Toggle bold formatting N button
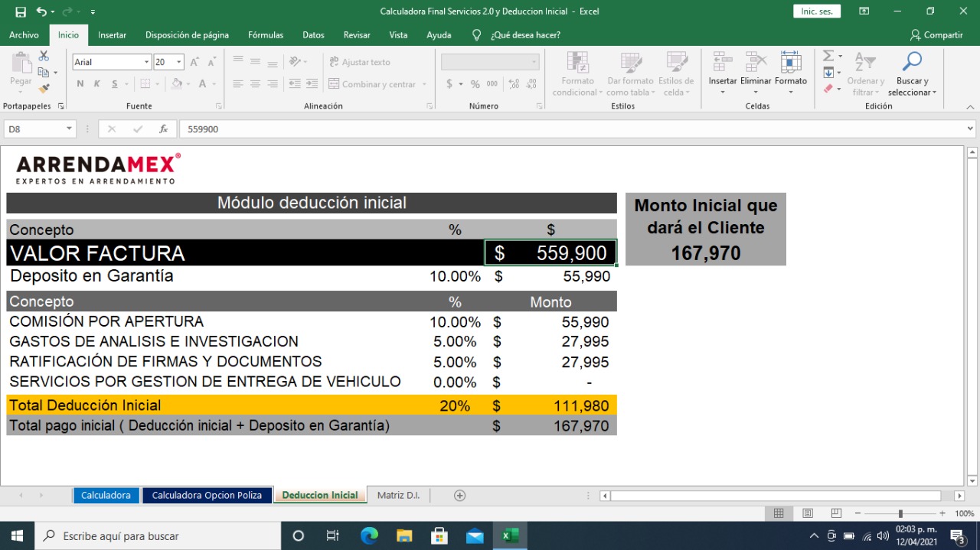 click(x=79, y=84)
